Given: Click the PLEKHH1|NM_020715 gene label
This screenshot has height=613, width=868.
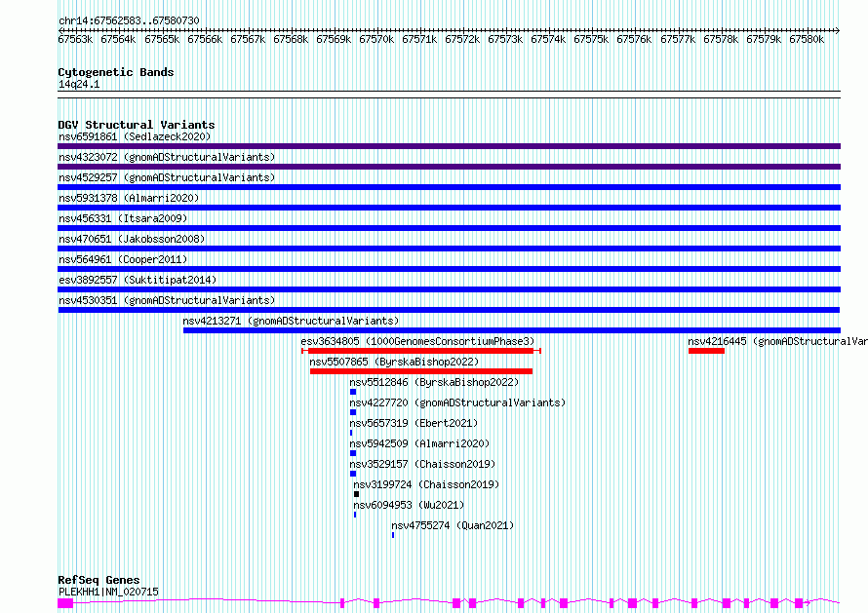Looking at the screenshot, I should coord(108,592).
